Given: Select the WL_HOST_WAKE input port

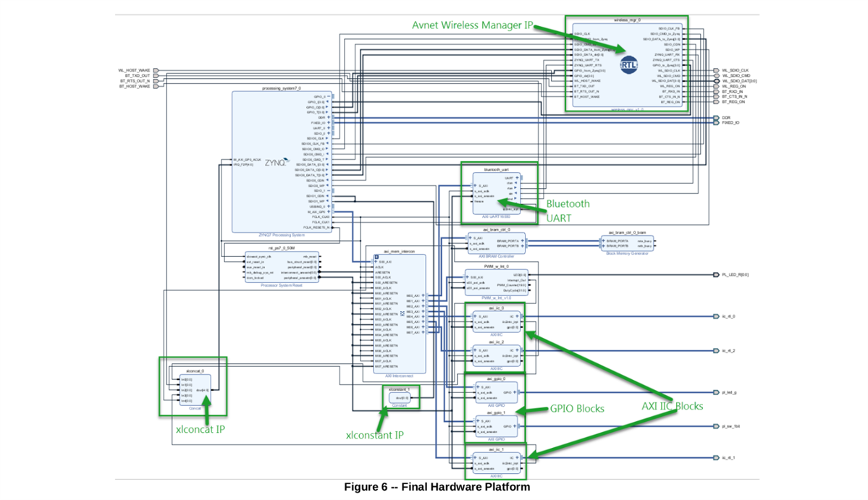Looking at the screenshot, I should 156,70.
